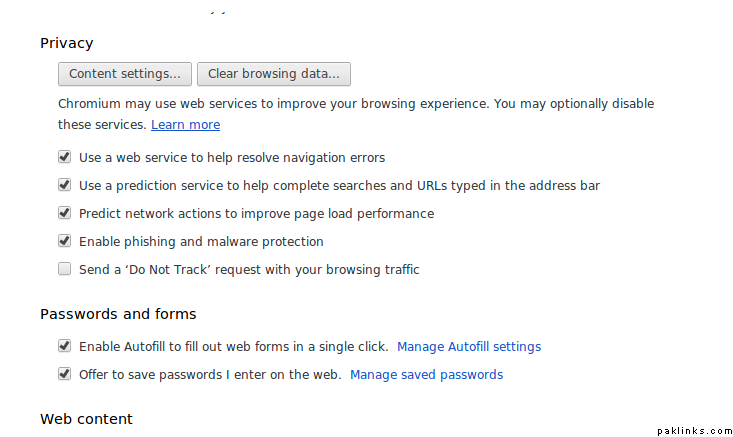Click the 'Enable Autofill to fill out web forms' label text

click(233, 347)
